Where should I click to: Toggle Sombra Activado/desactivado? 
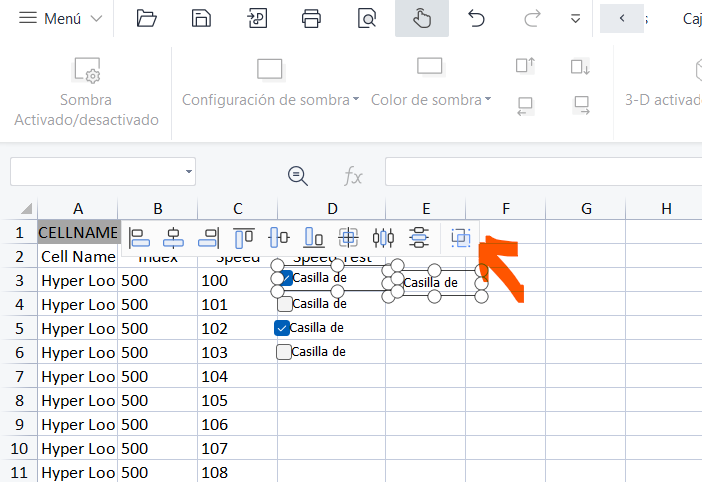coord(86,93)
